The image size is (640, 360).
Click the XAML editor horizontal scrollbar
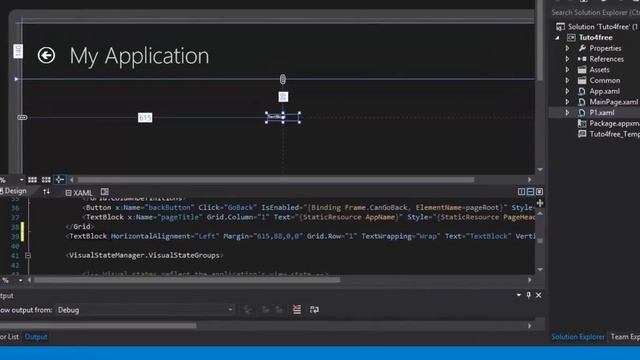point(187,280)
